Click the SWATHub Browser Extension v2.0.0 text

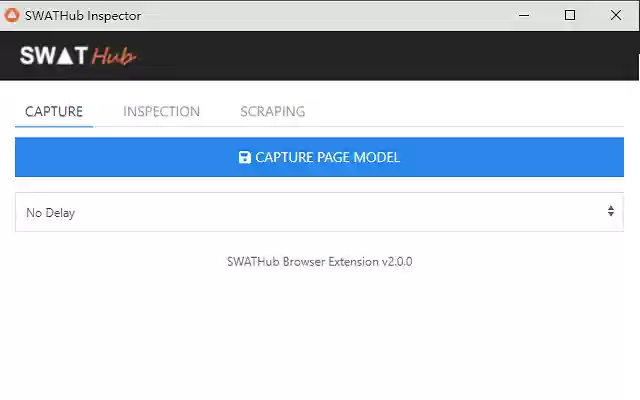point(320,262)
